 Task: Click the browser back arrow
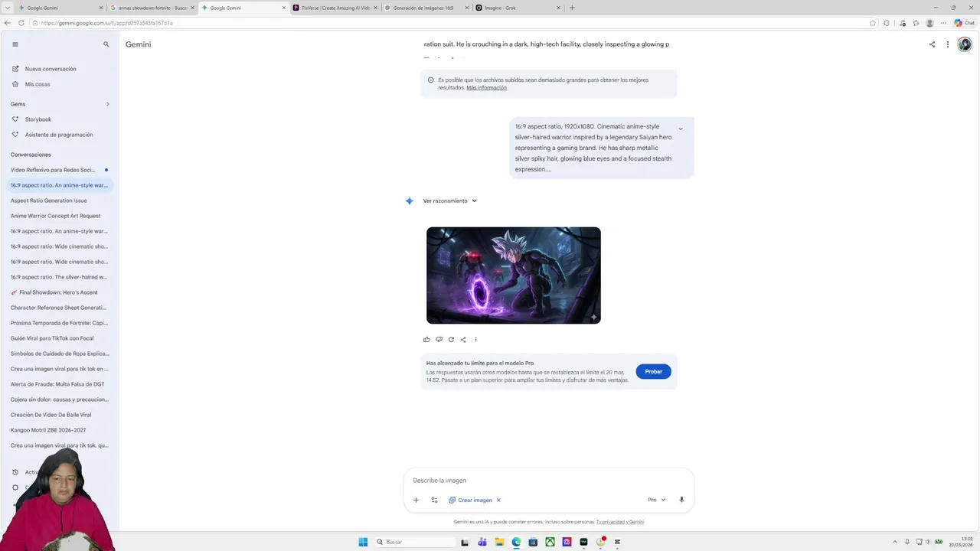8,23
